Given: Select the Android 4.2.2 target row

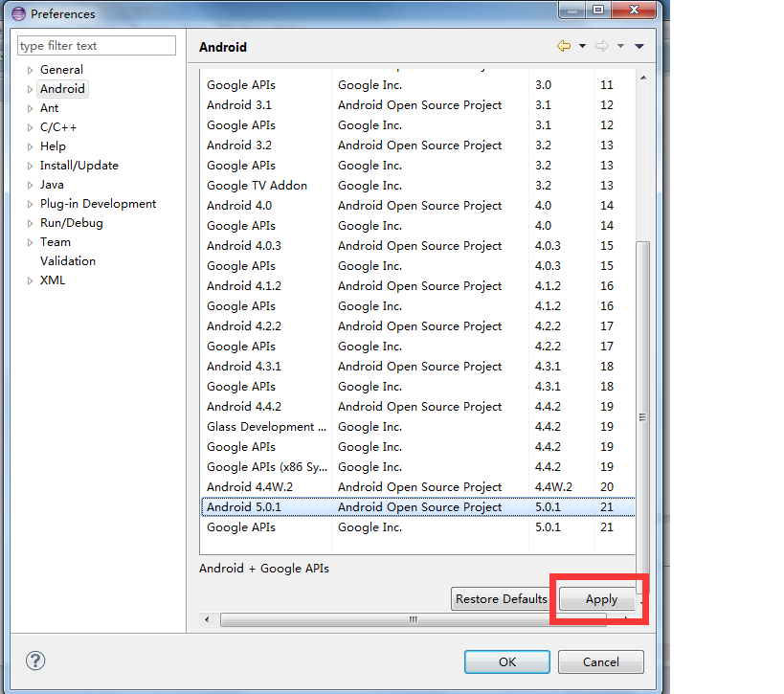Looking at the screenshot, I should pyautogui.click(x=417, y=326).
